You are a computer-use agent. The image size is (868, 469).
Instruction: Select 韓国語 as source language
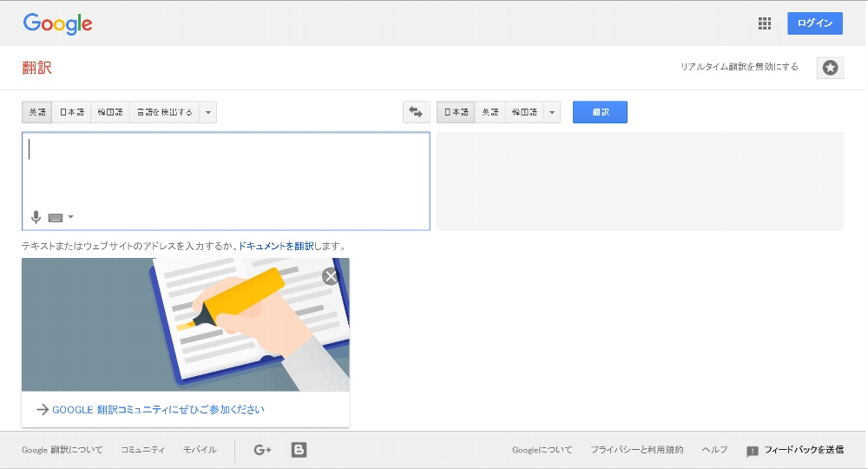pyautogui.click(x=110, y=112)
